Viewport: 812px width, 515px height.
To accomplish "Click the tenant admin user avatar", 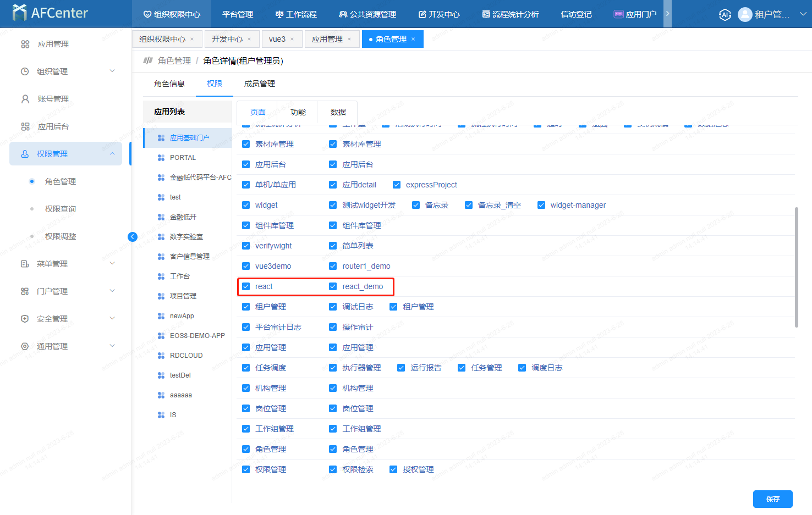I will coord(745,15).
